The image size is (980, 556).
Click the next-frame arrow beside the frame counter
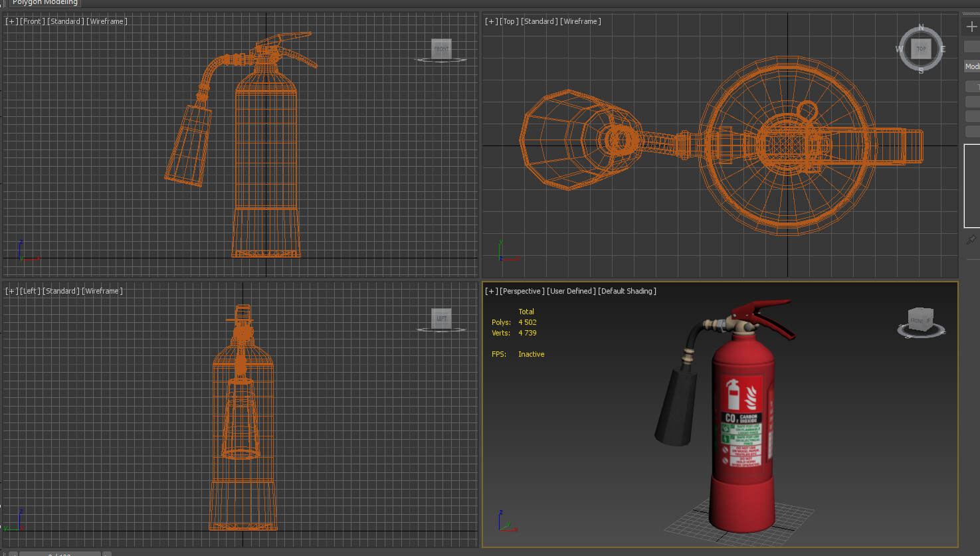106,553
